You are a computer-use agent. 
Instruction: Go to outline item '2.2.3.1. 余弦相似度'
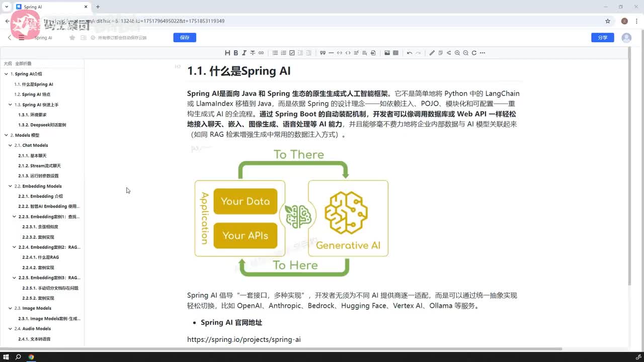tap(40, 227)
